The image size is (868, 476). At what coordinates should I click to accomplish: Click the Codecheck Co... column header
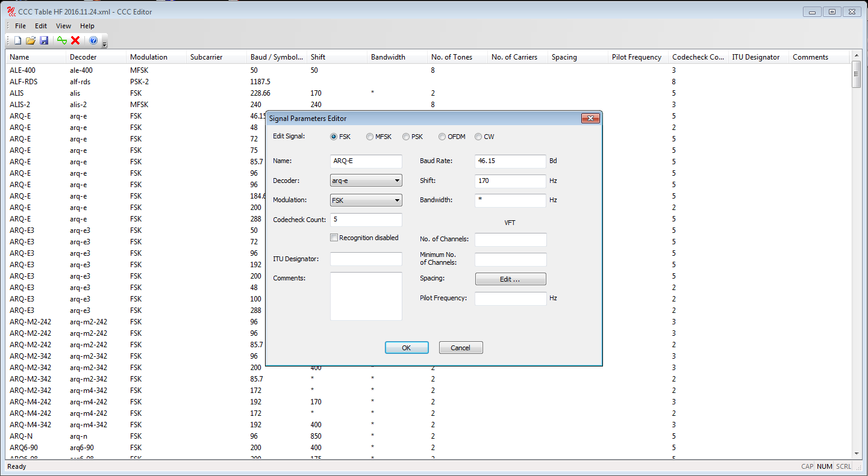click(699, 57)
